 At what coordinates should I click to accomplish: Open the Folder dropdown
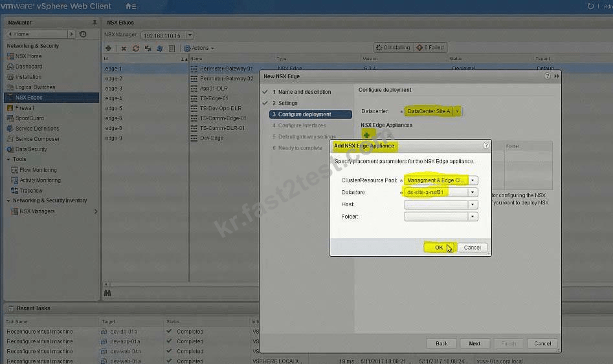coord(473,217)
